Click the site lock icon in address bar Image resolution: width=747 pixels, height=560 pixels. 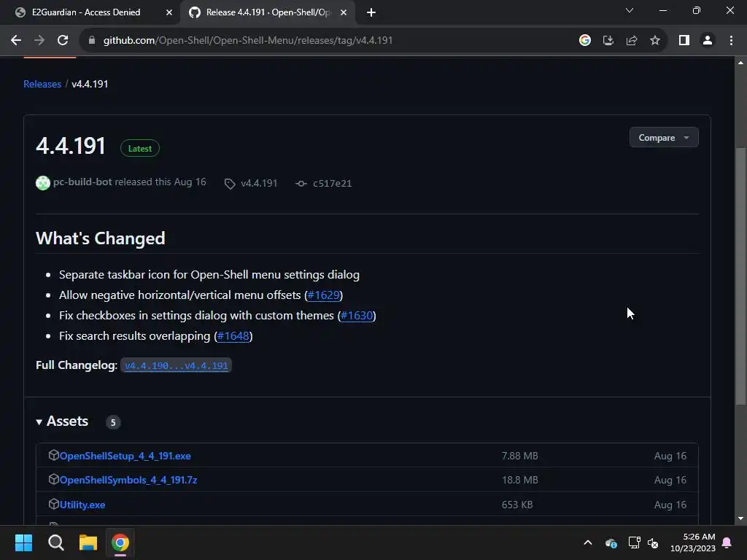pyautogui.click(x=92, y=41)
